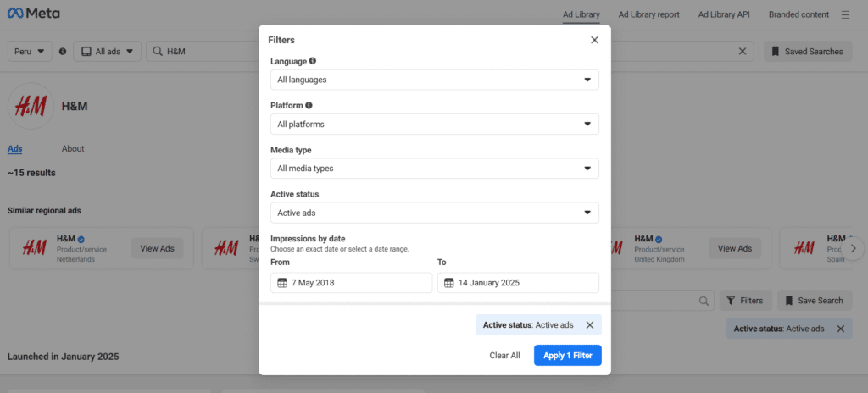Viewport: 868px width, 393px height.
Task: Click View Ads for H&M United Kingdom
Action: point(735,248)
